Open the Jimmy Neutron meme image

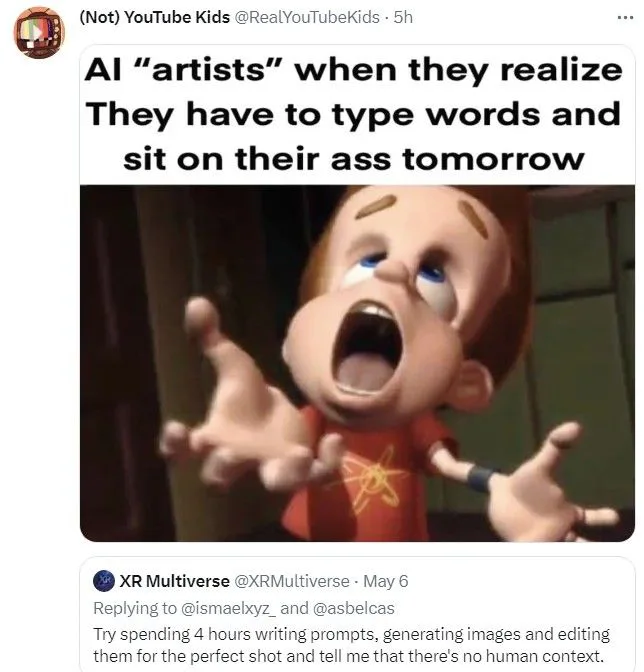[x=357, y=363]
